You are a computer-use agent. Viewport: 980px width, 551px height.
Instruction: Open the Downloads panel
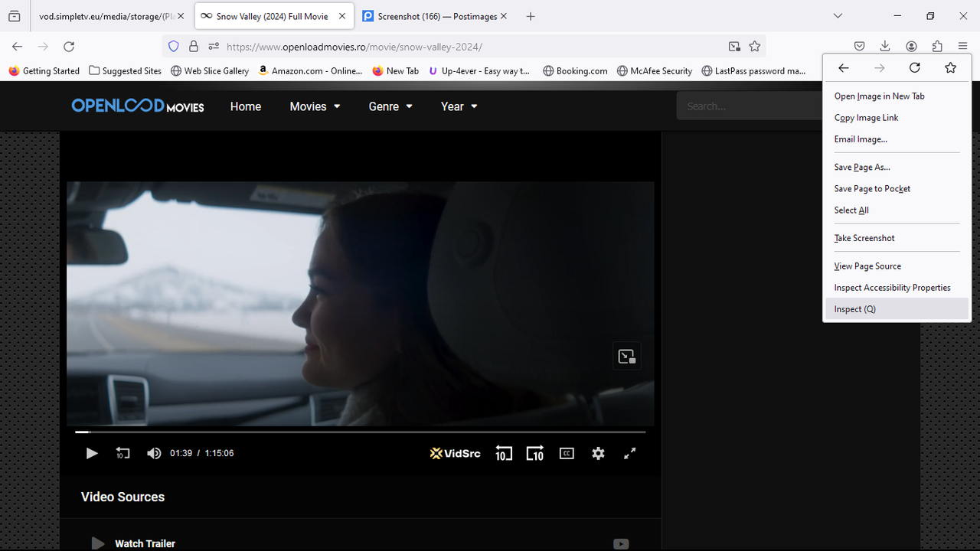coord(885,47)
